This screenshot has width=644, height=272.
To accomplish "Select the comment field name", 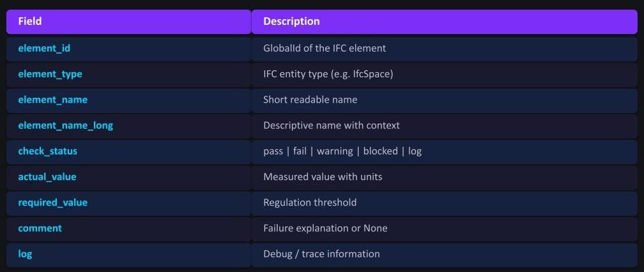I will pos(40,228).
